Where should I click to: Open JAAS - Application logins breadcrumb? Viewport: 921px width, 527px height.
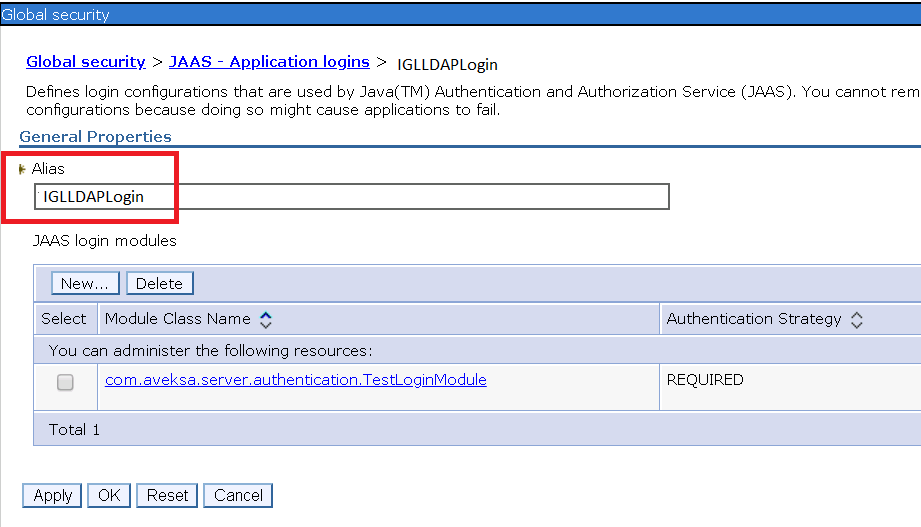pos(269,62)
